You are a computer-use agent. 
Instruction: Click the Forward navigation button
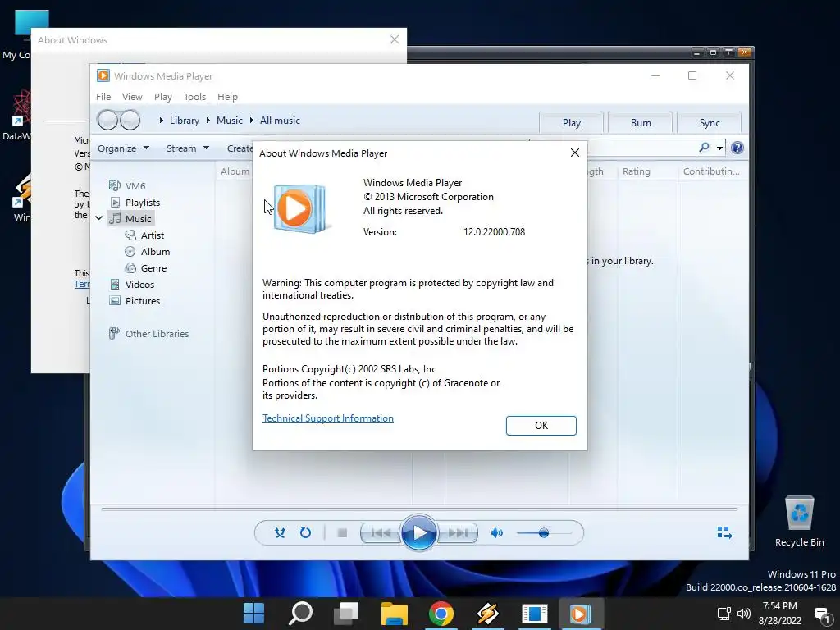pyautogui.click(x=130, y=120)
